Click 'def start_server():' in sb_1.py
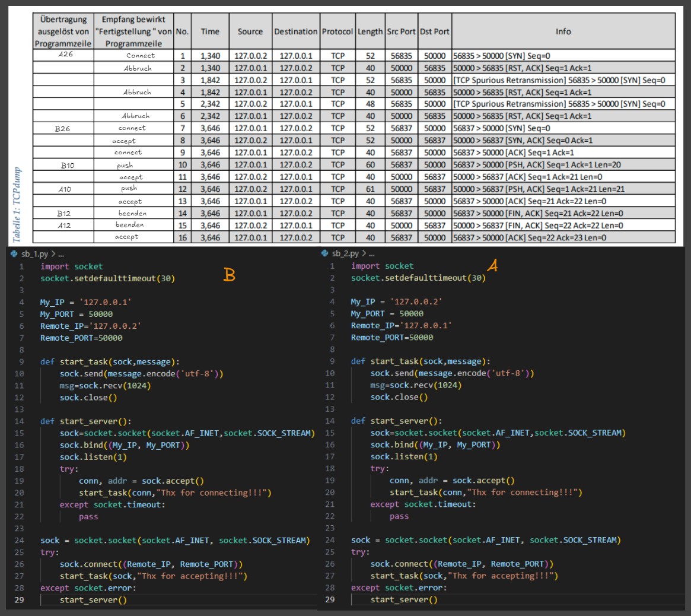 (85, 421)
